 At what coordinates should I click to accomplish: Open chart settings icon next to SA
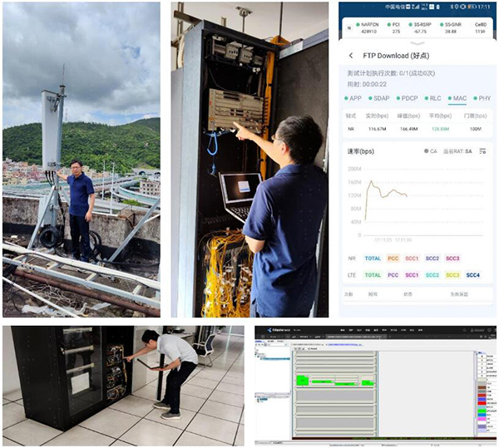(x=483, y=151)
